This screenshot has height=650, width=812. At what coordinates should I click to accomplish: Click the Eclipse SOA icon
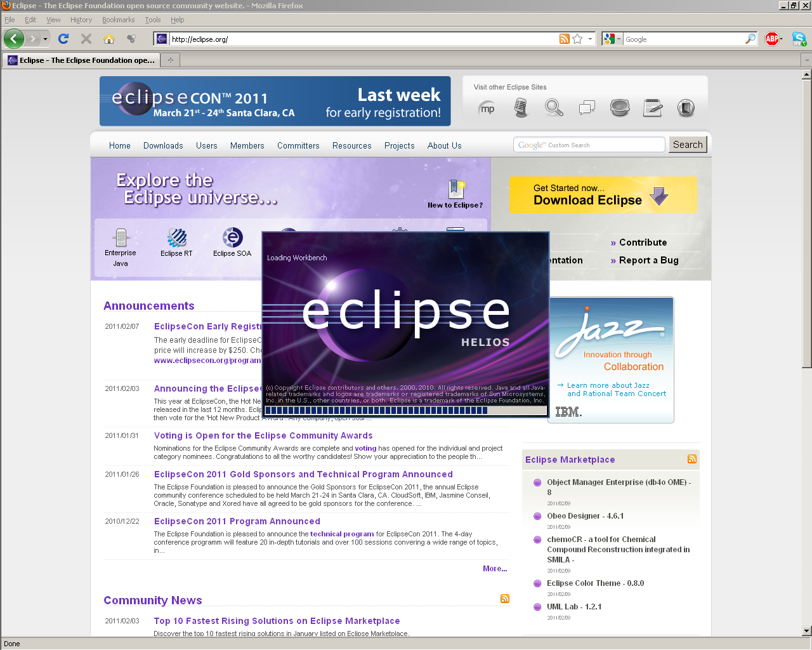232,239
